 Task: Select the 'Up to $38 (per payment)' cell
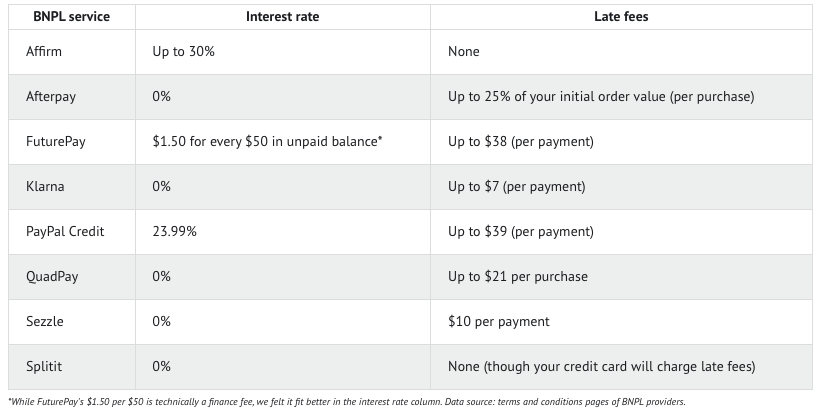pyautogui.click(x=621, y=142)
